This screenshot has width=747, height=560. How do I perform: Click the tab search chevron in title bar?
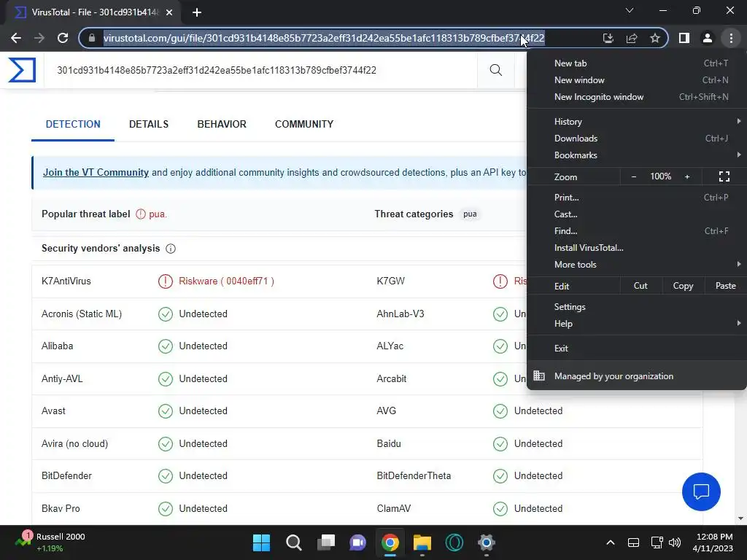coord(630,10)
